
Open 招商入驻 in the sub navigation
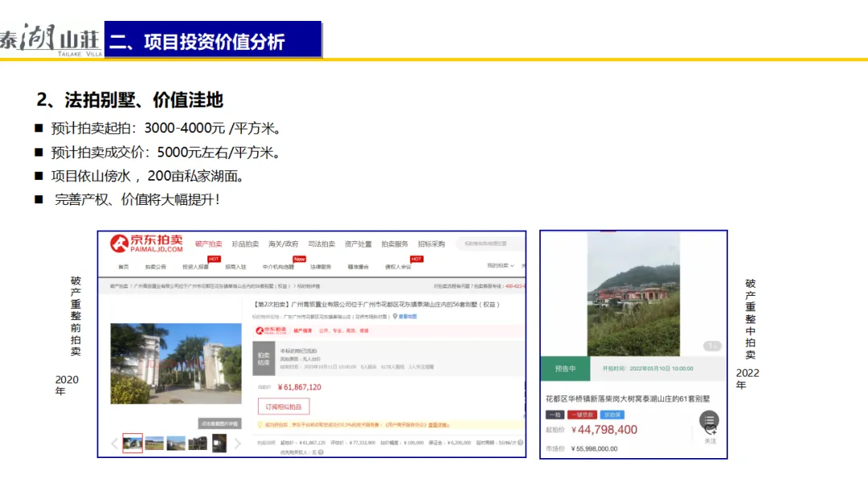tap(235, 268)
